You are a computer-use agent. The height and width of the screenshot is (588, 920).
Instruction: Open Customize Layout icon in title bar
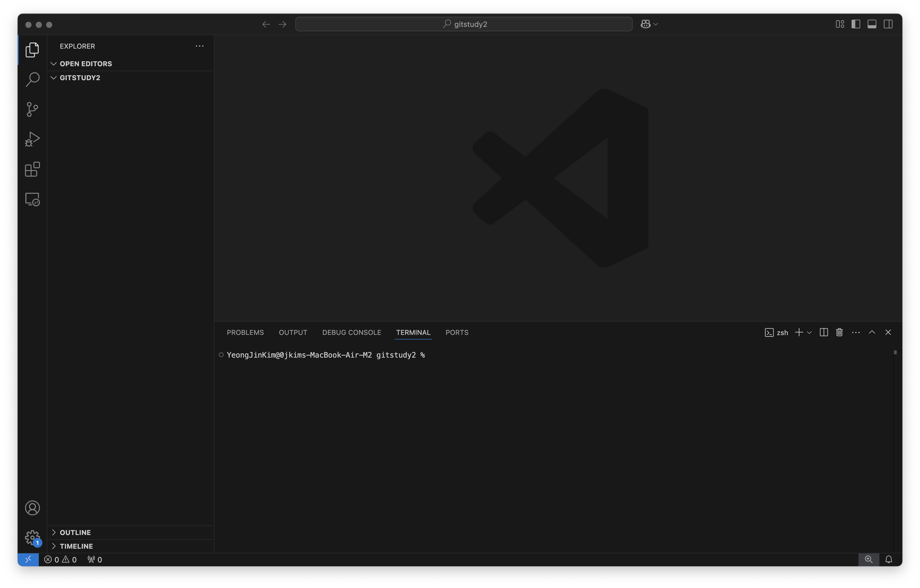click(x=840, y=24)
